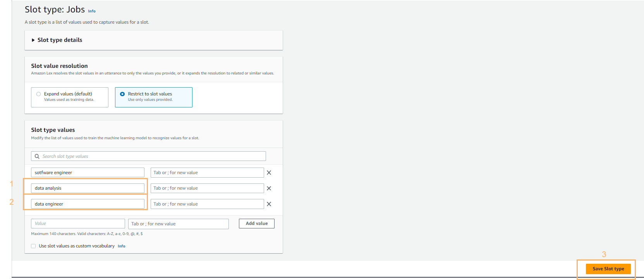Screen dimensions: 644x280
Task: Click the Save Slot type button
Action: click(x=608, y=269)
